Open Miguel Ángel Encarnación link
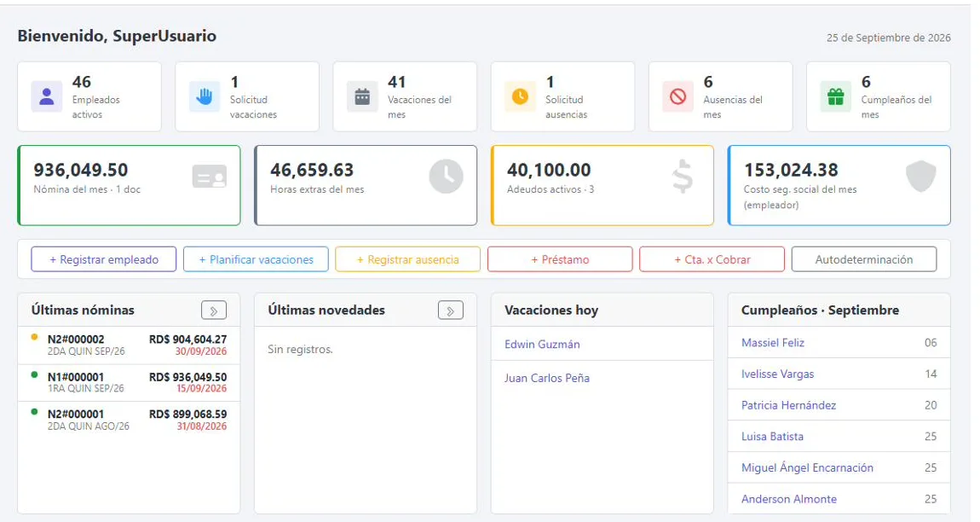The image size is (980, 522). 807,467
